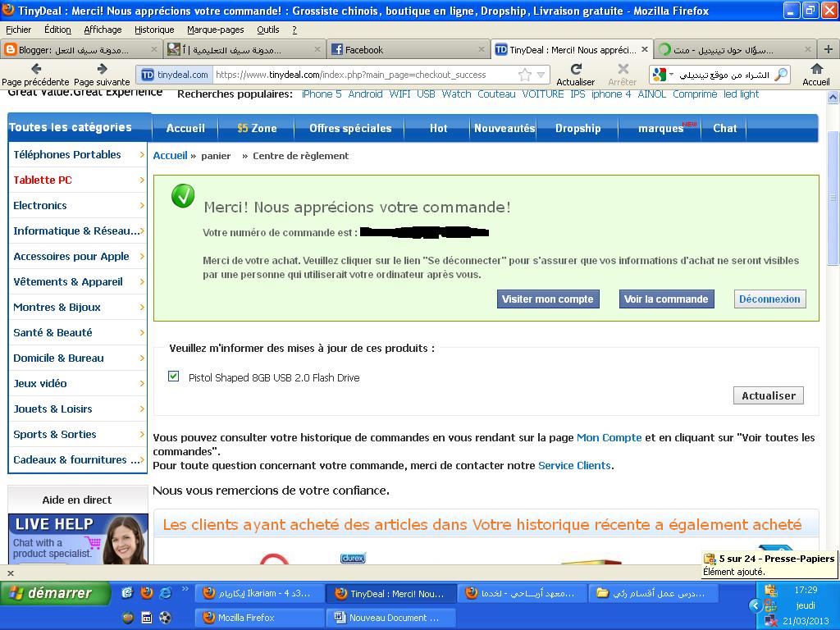
Task: Close the Facebook tab
Action: (481, 49)
